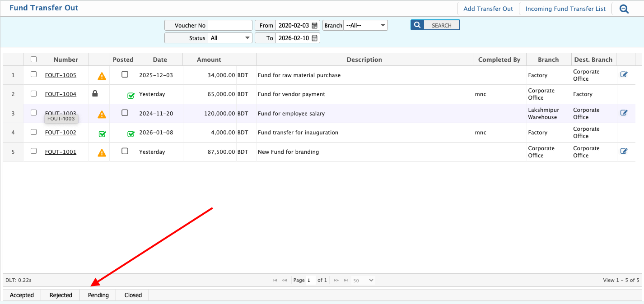Tick the select-all checkbox in header
The image size is (644, 304).
pos(33,60)
